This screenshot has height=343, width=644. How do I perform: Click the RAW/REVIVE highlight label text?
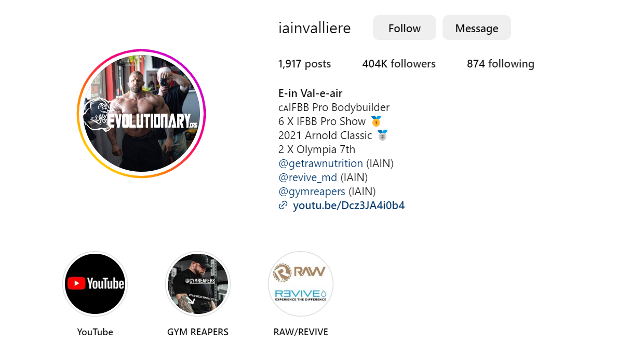point(301,332)
